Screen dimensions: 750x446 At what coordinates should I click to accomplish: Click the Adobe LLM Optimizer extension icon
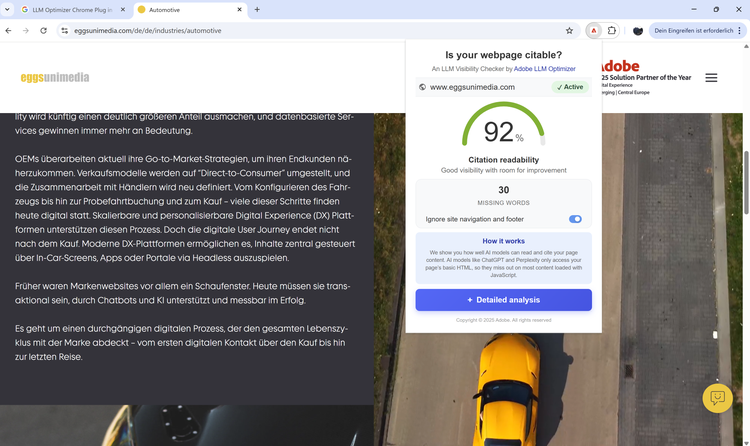click(594, 31)
